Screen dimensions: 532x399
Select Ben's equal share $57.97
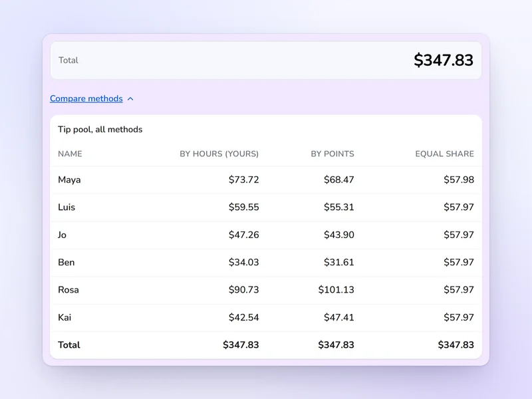[459, 262]
